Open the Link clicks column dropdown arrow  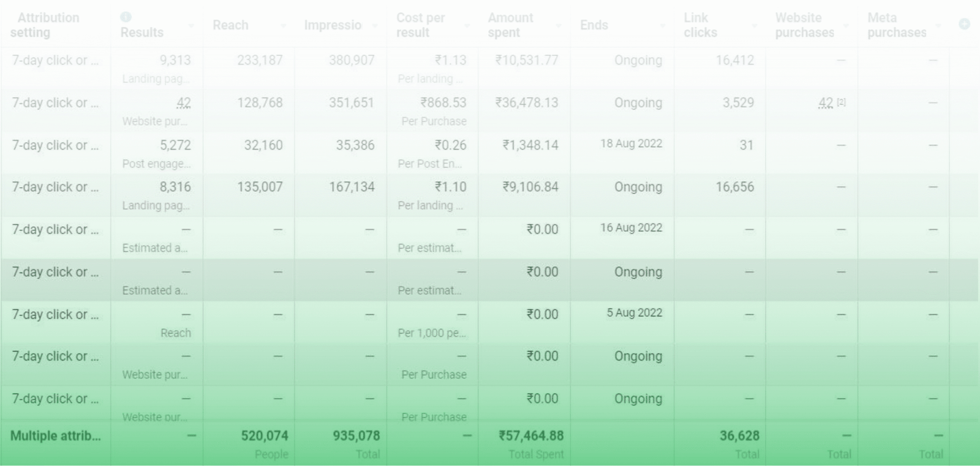tap(754, 26)
